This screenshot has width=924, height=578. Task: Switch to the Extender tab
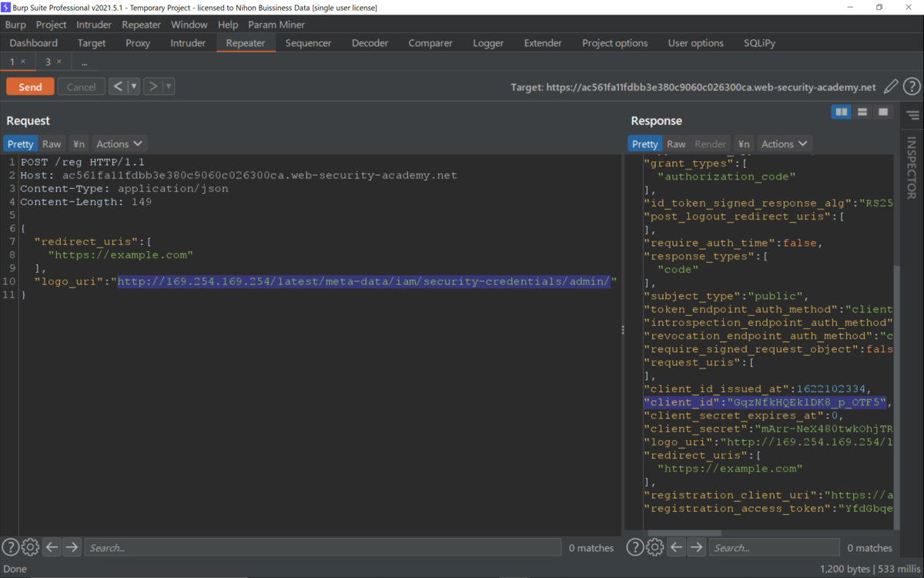[543, 43]
